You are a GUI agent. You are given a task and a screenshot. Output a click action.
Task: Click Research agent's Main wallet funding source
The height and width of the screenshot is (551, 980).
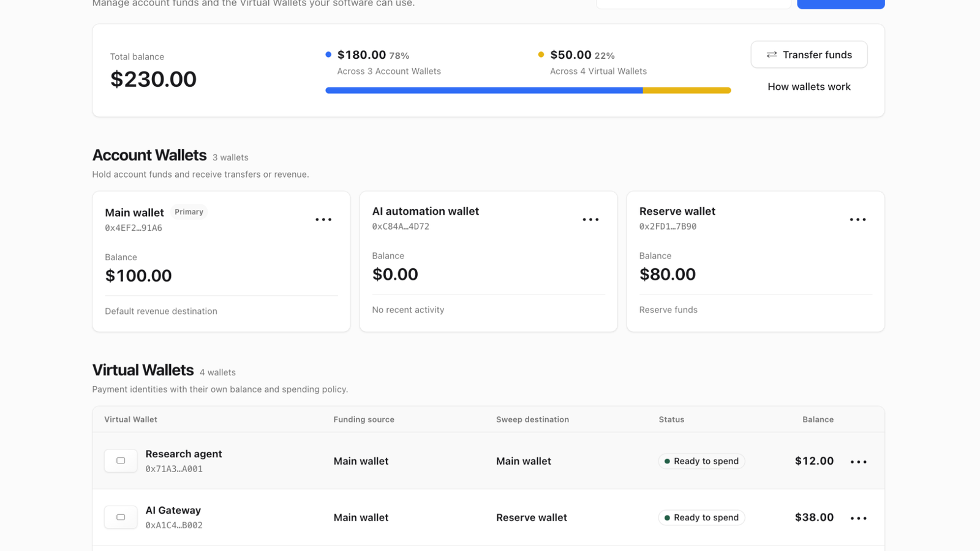[x=361, y=461]
